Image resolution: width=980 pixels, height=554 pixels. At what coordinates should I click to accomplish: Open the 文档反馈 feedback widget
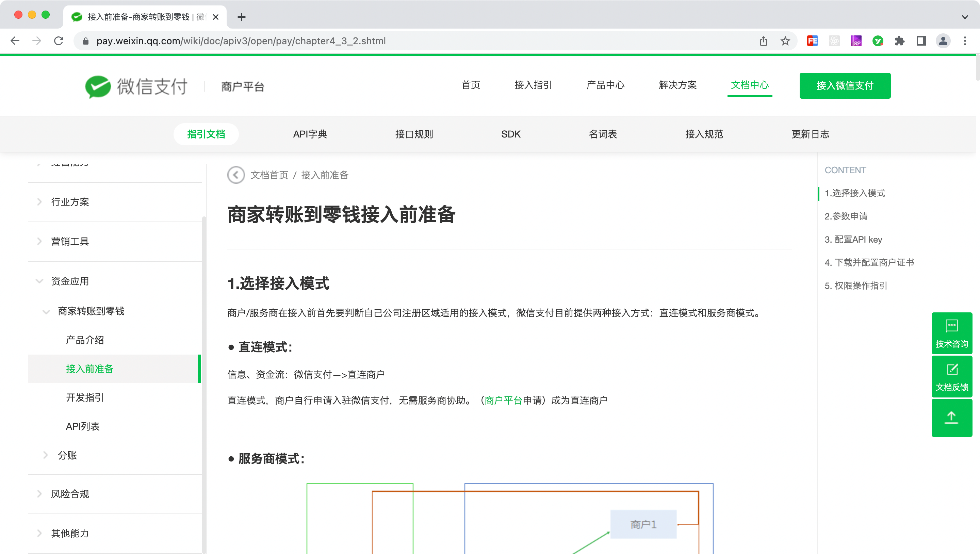(x=951, y=377)
